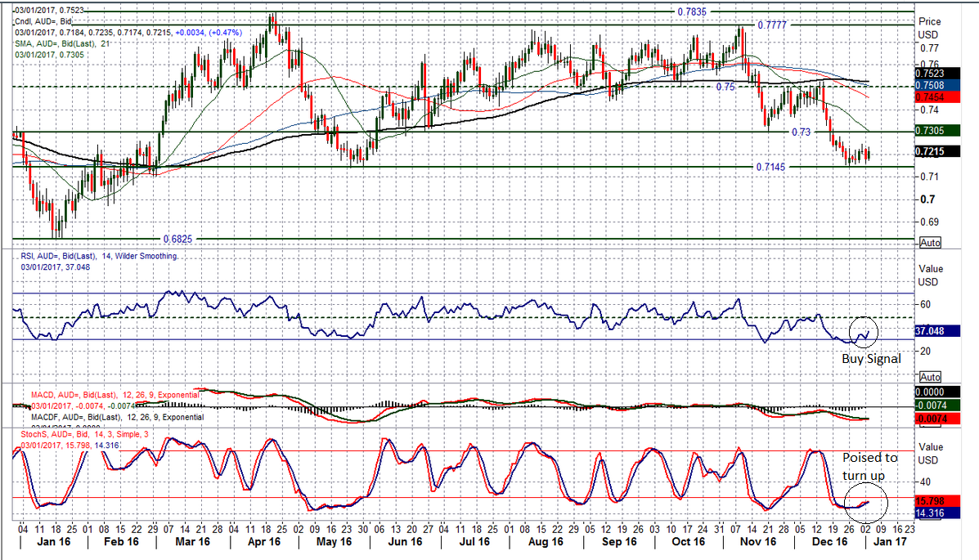
Task: Select the 'Poised to turn up' annotation
Action: coord(870,467)
